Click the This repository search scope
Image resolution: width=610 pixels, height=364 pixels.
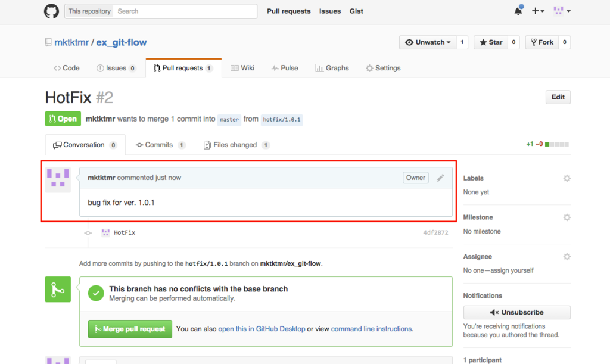click(x=89, y=11)
